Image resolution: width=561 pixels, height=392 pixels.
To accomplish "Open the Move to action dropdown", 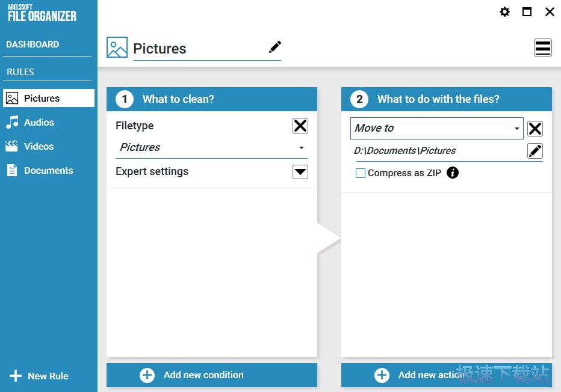I will coord(437,128).
